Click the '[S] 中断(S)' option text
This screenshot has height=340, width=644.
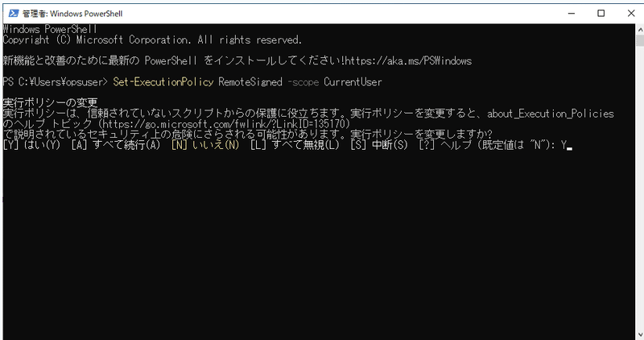(379, 145)
